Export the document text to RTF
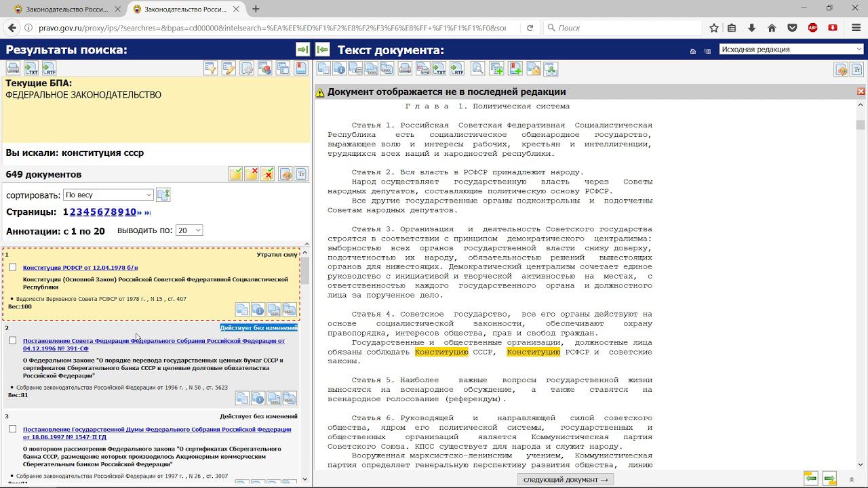Viewport: 868px width, 488px height. 457,68
